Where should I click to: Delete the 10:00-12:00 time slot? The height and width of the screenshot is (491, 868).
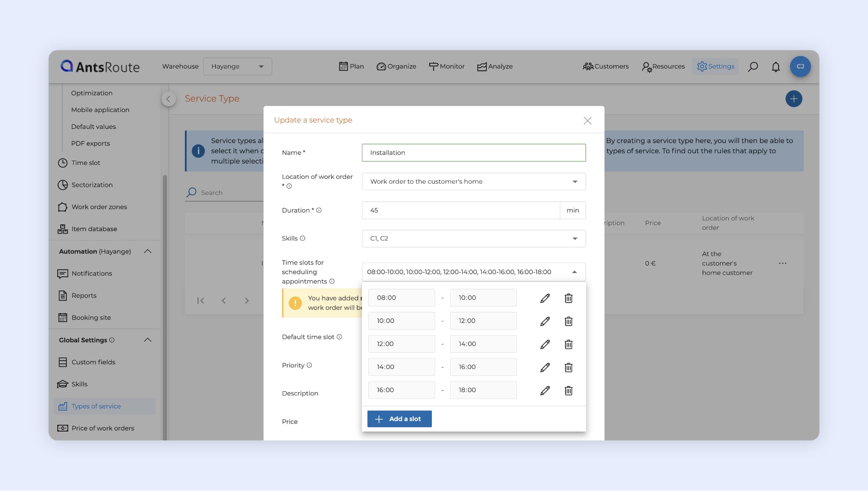tap(569, 321)
